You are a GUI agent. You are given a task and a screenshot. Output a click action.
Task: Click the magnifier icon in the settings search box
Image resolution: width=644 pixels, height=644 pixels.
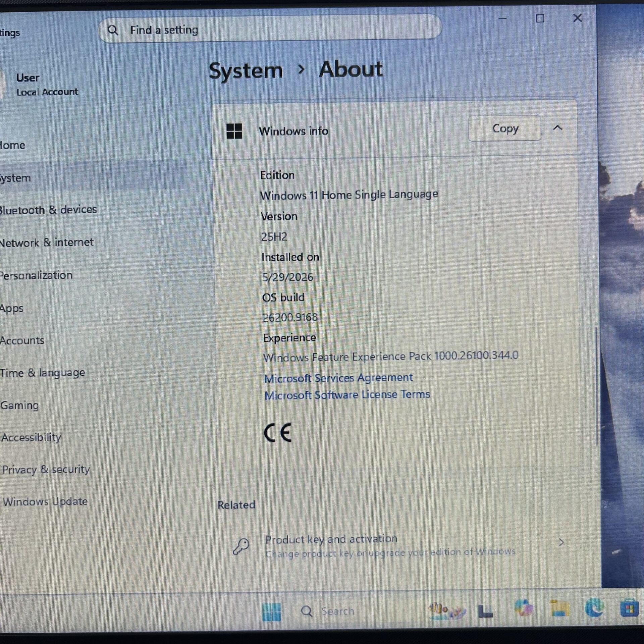point(113,30)
